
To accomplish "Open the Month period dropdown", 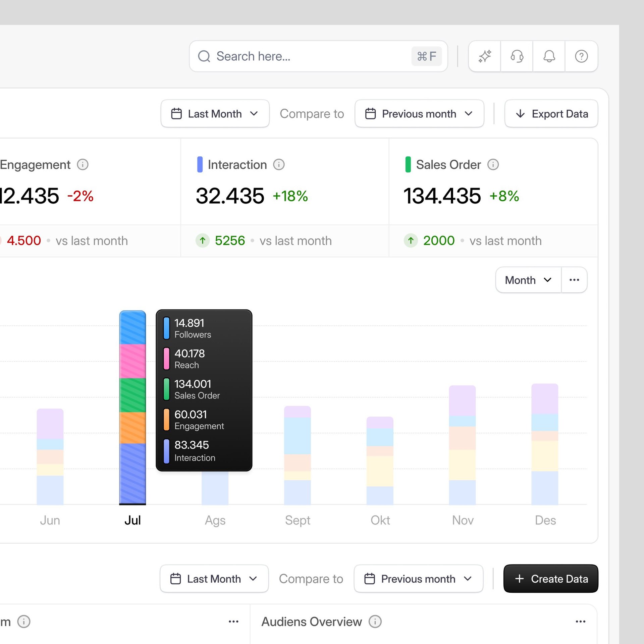I will click(x=528, y=280).
